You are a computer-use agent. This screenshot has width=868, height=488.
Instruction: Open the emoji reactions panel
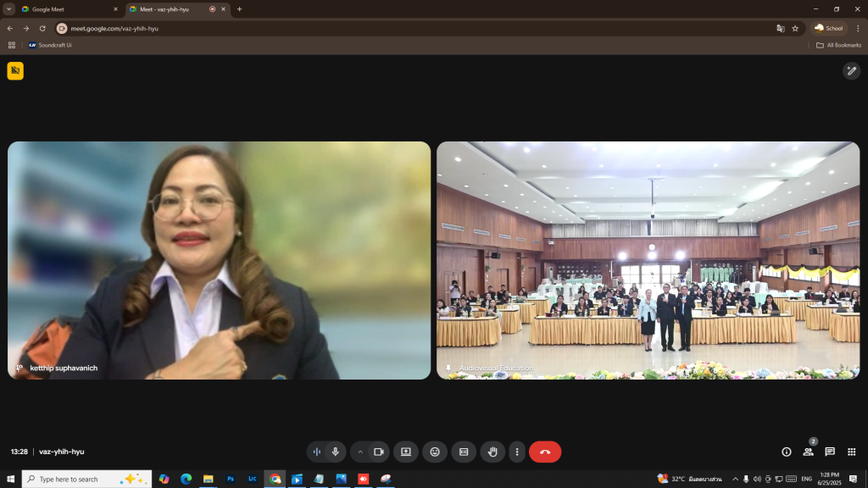pyautogui.click(x=435, y=452)
